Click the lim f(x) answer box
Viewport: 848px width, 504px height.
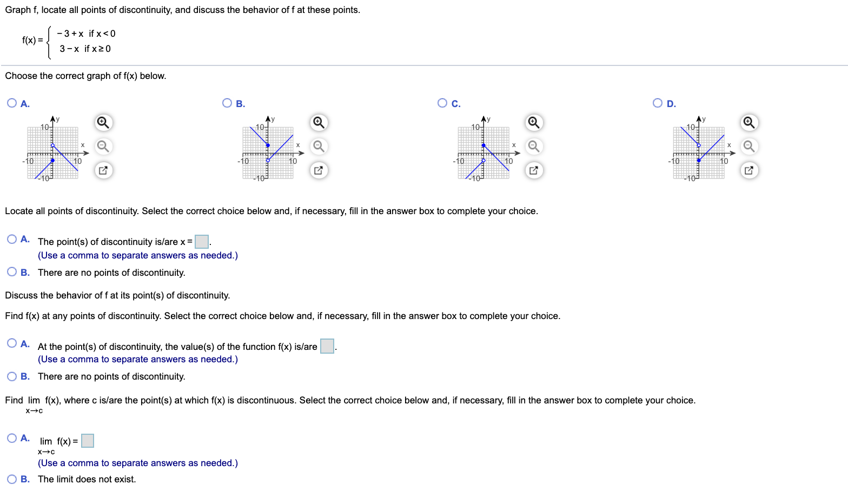point(87,440)
